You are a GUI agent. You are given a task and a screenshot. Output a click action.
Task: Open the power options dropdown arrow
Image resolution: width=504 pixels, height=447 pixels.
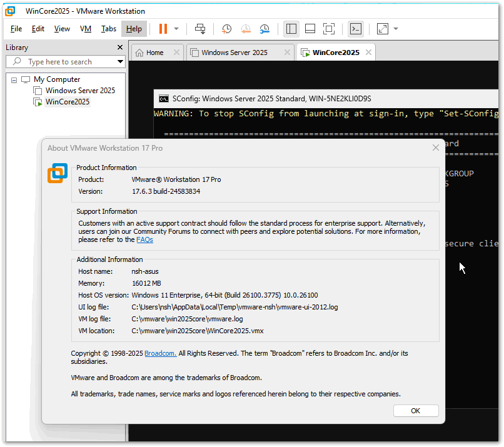[x=176, y=29]
